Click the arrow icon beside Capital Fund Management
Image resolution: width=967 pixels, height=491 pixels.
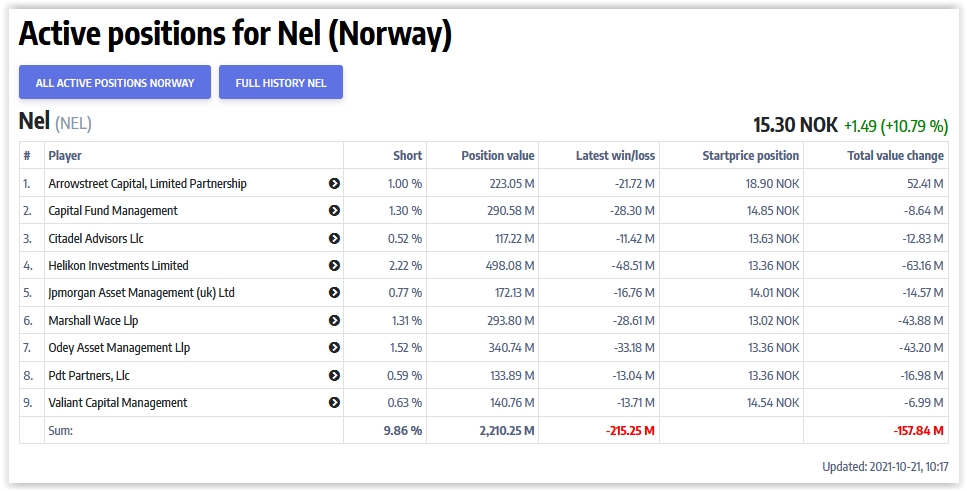click(334, 211)
